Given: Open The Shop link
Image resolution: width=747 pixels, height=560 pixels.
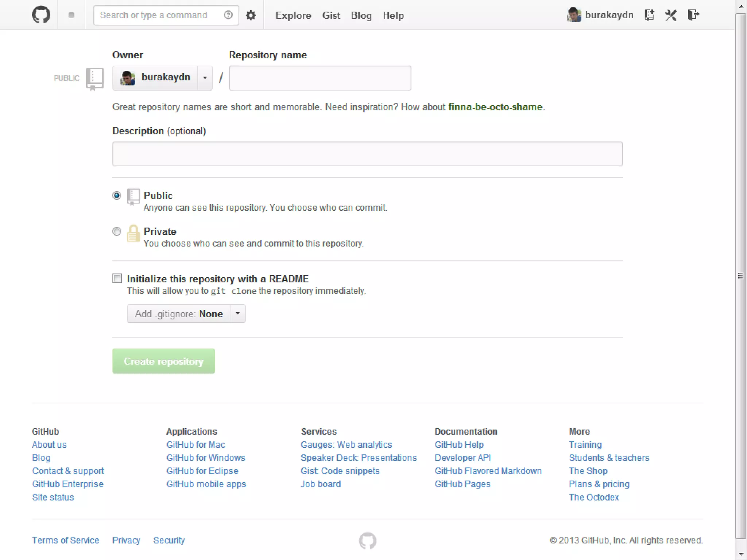Looking at the screenshot, I should (x=588, y=471).
